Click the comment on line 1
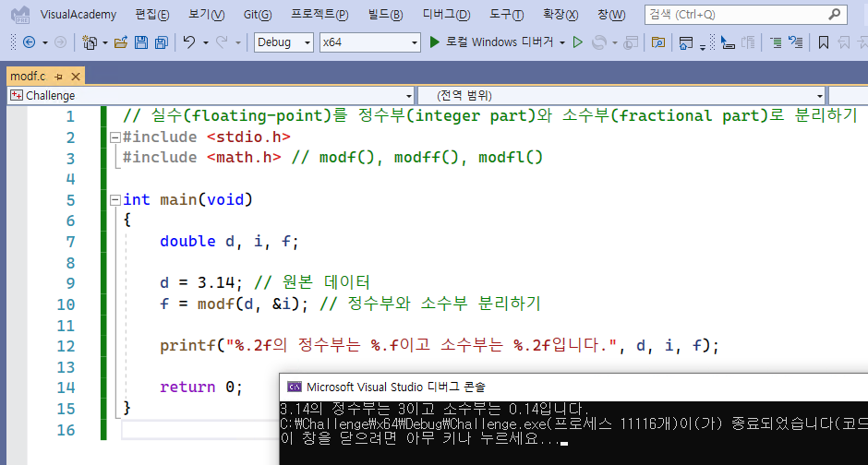Screen dimensions: 868x465 pos(490,115)
